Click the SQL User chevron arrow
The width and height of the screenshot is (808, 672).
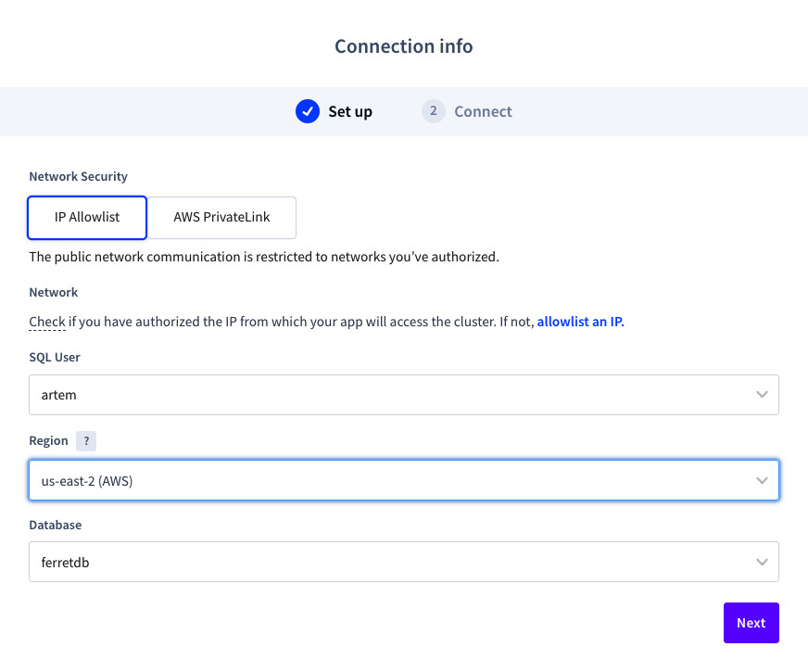(x=762, y=395)
